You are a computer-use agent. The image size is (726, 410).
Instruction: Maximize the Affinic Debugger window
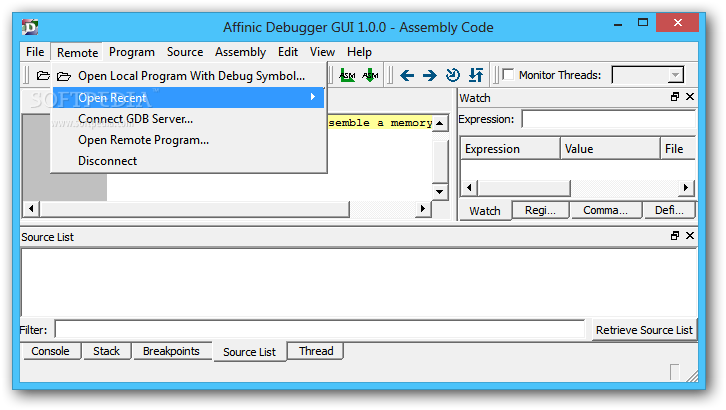click(643, 23)
